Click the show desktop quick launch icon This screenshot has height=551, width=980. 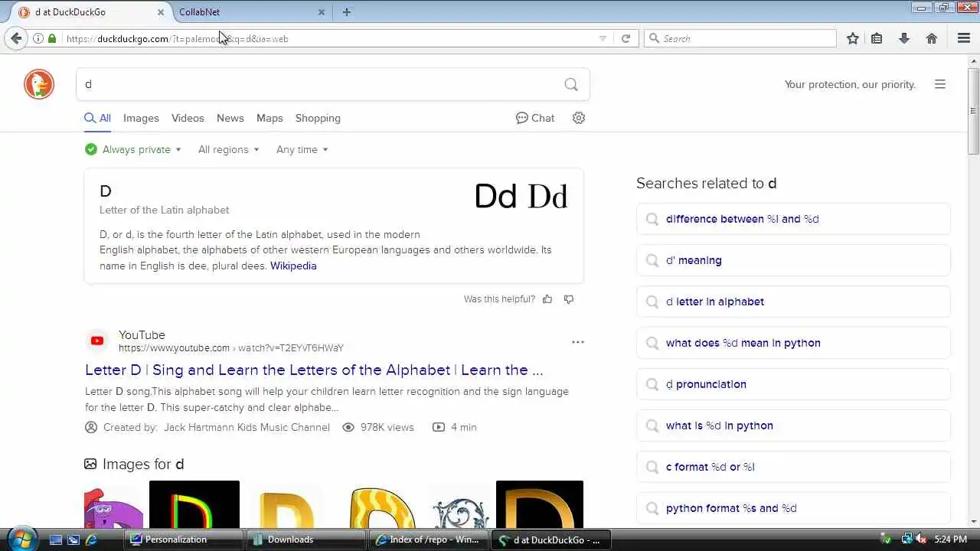56,540
